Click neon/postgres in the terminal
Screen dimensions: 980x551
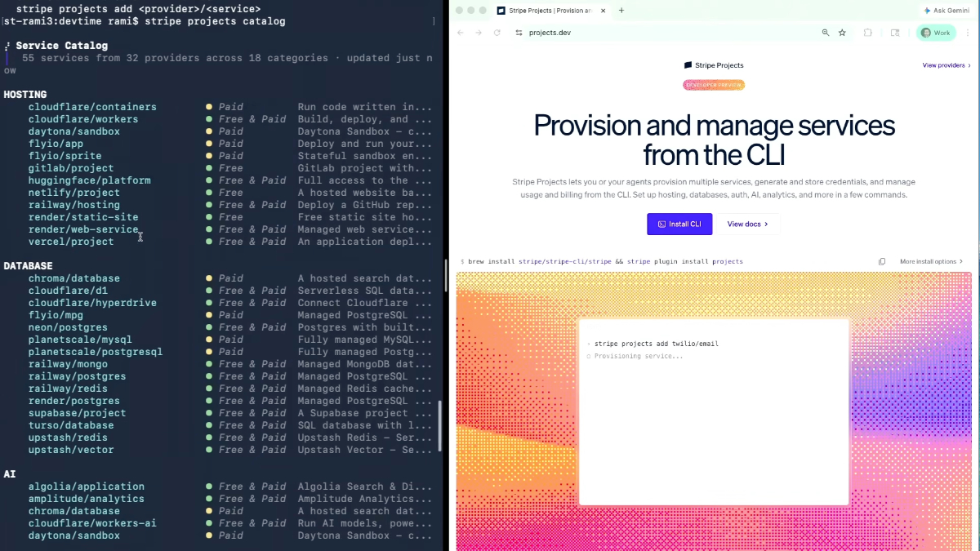pos(68,327)
